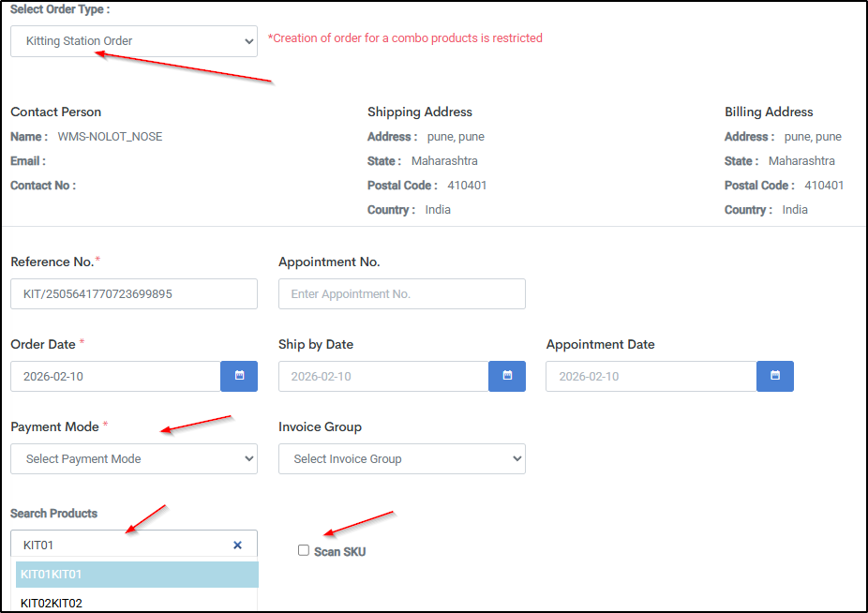Screen dimensions: 868x613
Task: Click the Appointment Date text input
Action: click(651, 376)
